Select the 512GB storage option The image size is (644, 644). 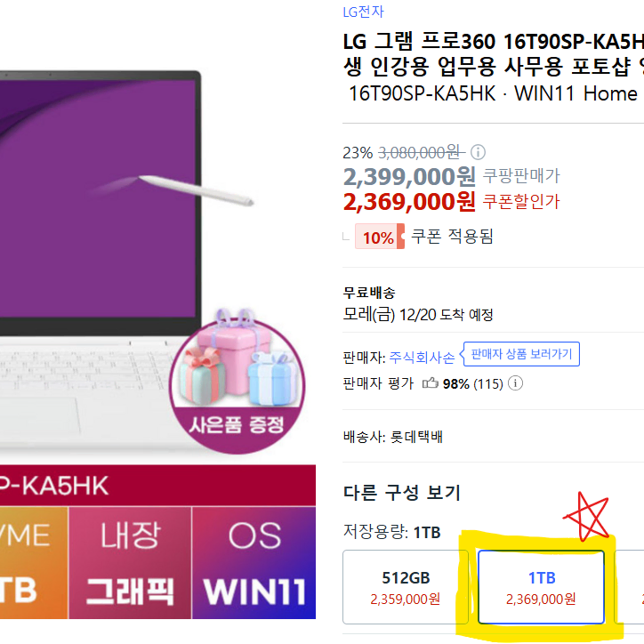tap(406, 587)
